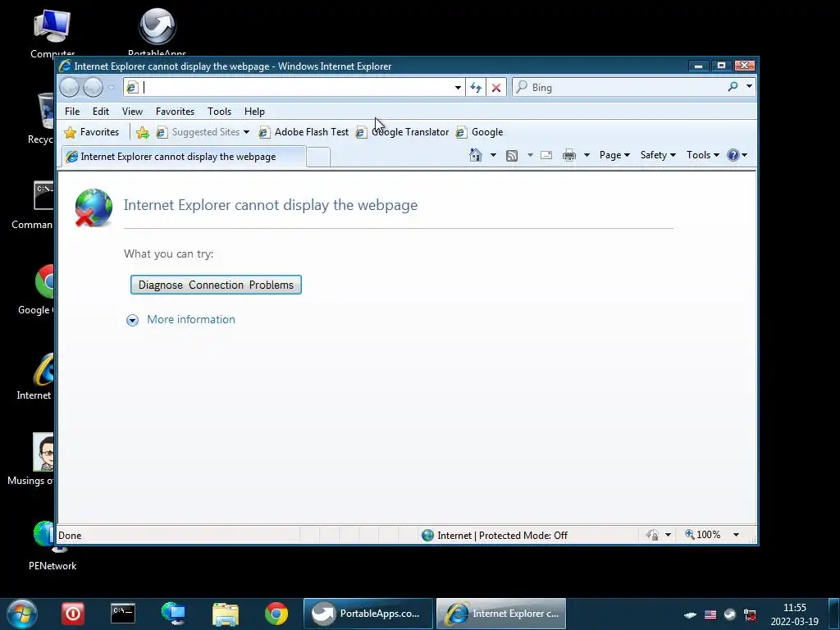The image size is (840, 630).
Task: Click the RSS Feeds icon
Action: tap(512, 155)
